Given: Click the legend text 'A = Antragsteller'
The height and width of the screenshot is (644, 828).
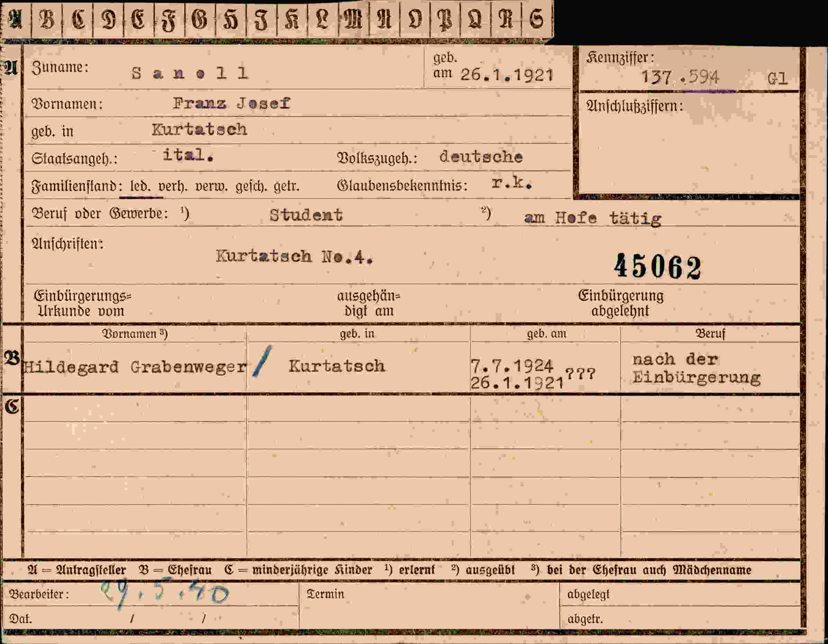Looking at the screenshot, I should click(76, 570).
